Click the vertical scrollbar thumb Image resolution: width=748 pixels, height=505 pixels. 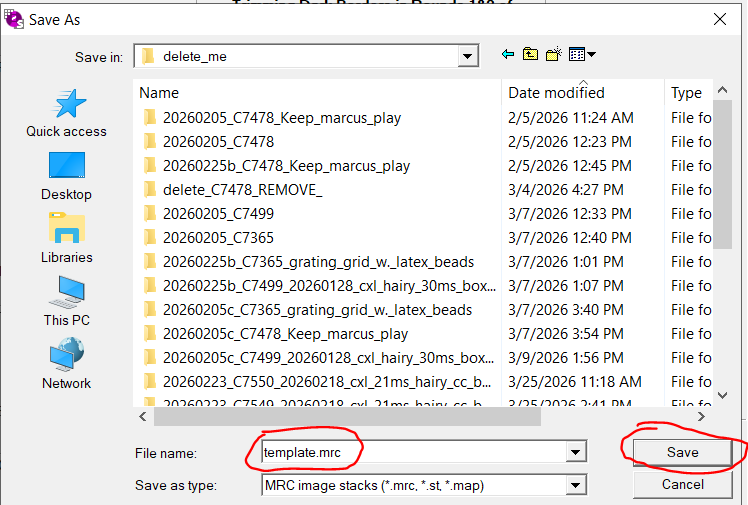tap(722, 174)
